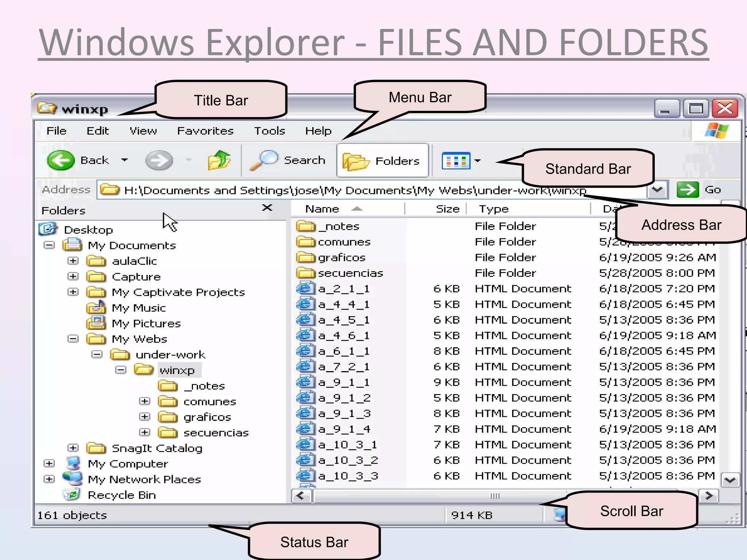Screen dimensions: 747x560
Task: Open the Edit menu
Action: click(97, 131)
